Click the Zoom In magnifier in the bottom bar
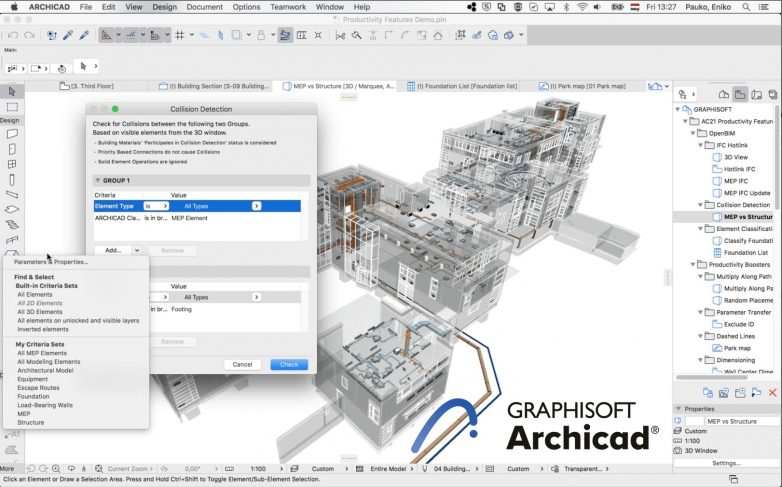This screenshot has height=487, width=782. point(56,469)
